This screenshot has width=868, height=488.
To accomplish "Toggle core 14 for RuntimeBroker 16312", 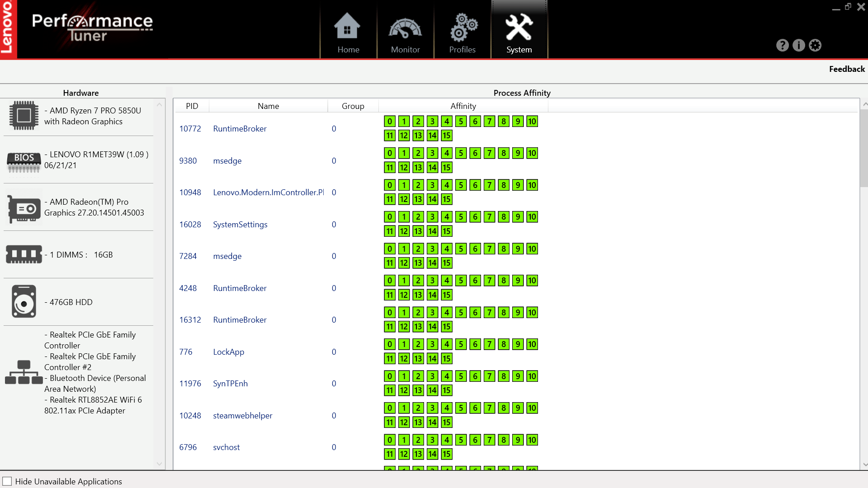I will click(433, 326).
